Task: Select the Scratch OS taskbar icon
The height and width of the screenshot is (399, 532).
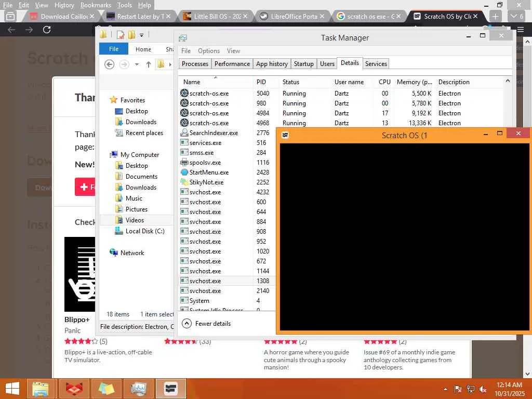Action: (170, 389)
